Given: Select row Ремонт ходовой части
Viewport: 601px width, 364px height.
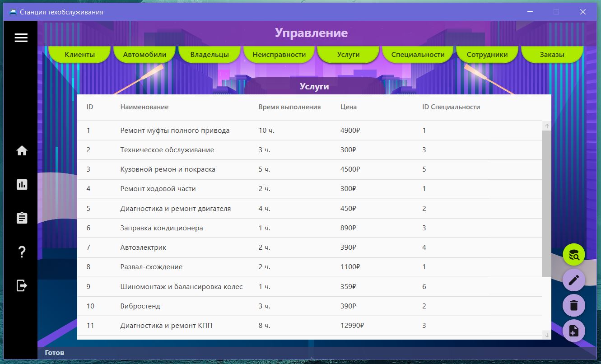Looking at the screenshot, I should click(309, 189).
